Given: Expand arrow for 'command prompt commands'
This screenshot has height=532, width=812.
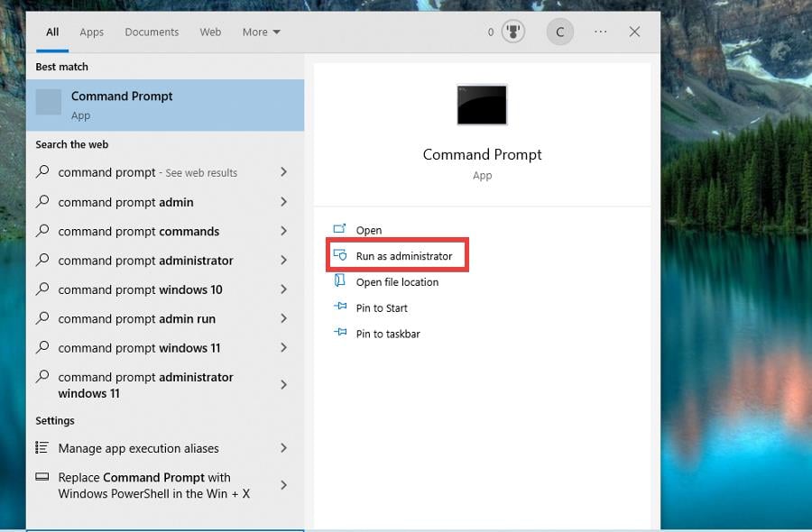Looking at the screenshot, I should click(283, 231).
